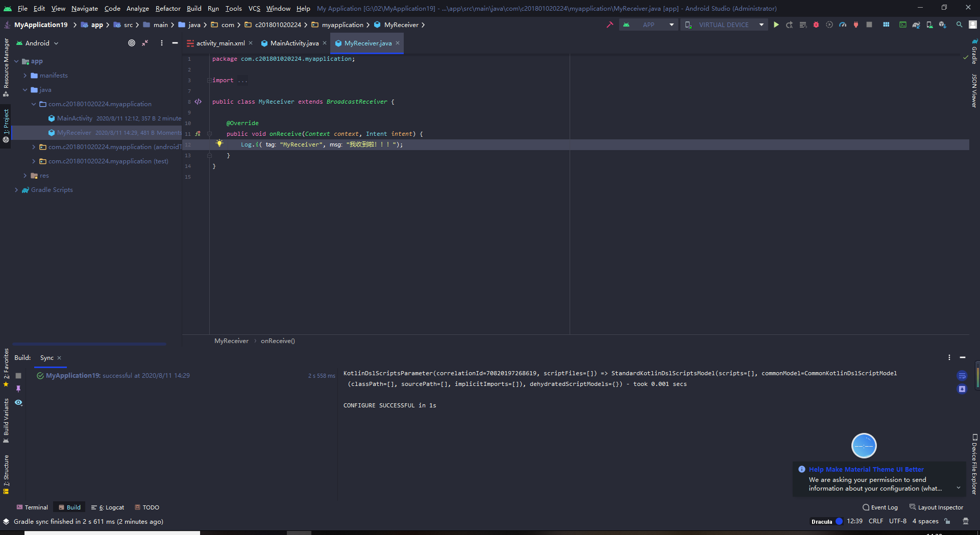Open the VCS menu

pos(254,8)
